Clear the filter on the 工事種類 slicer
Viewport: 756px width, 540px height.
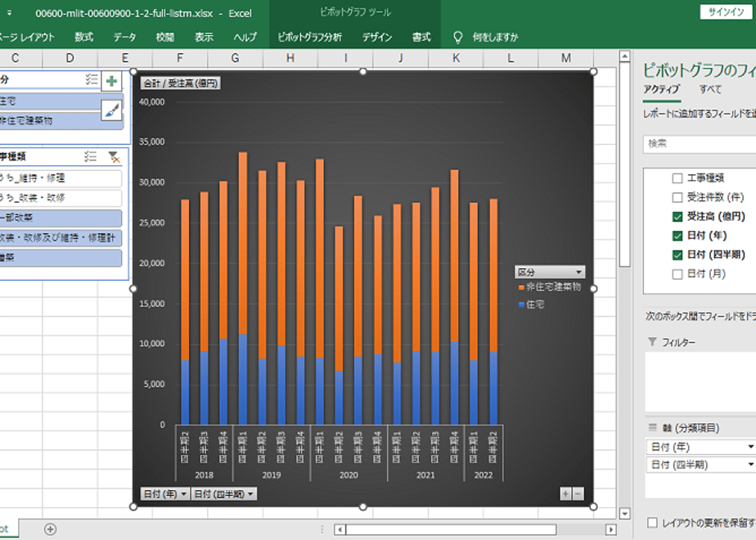(114, 157)
